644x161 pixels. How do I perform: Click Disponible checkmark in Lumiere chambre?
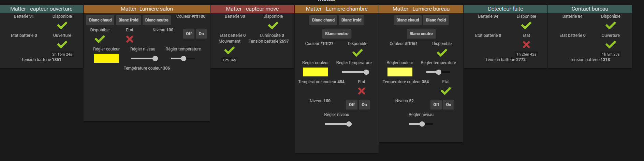[x=357, y=53]
